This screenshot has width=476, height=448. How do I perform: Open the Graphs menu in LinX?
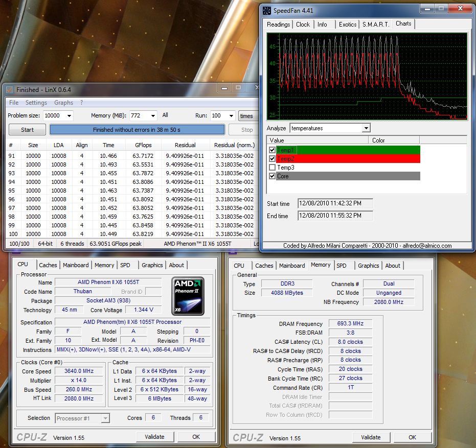pyautogui.click(x=63, y=103)
